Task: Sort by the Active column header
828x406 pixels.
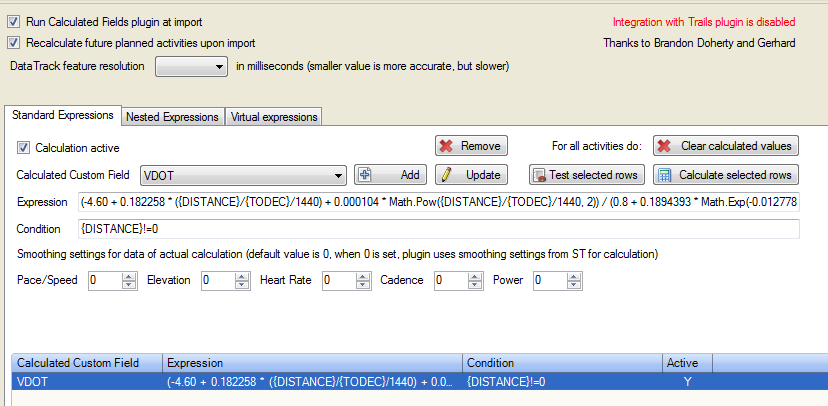Action: pyautogui.click(x=682, y=363)
